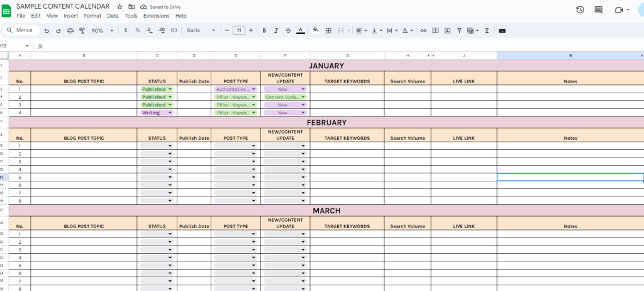Activate the paint format tool
This screenshot has height=291, width=644.
coord(82,30)
